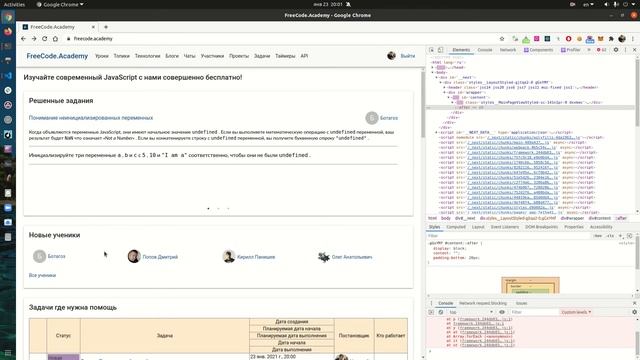Image resolution: width=640 pixels, height=360 pixels.
Task: Open the Понимание неинициализированных переменных task link
Action: (91, 118)
